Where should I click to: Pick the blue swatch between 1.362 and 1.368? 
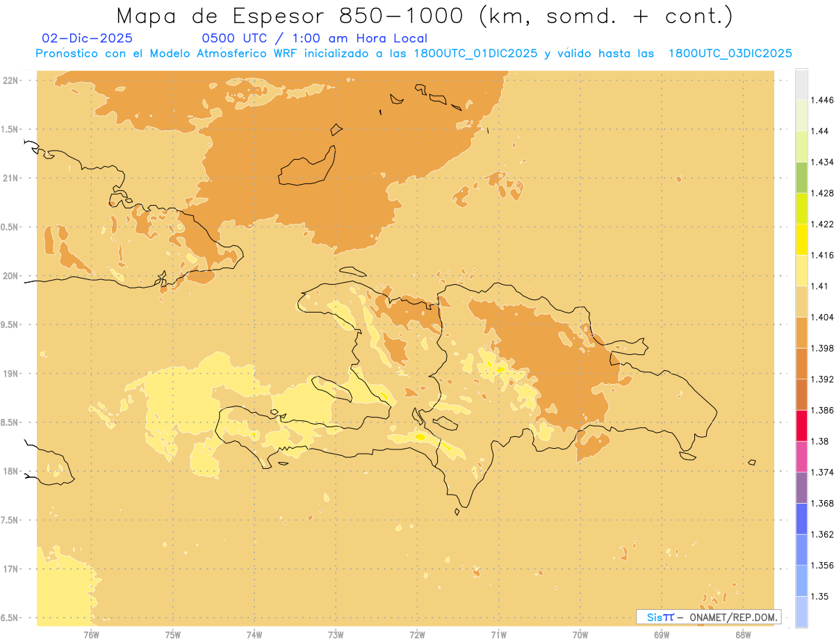pyautogui.click(x=801, y=518)
